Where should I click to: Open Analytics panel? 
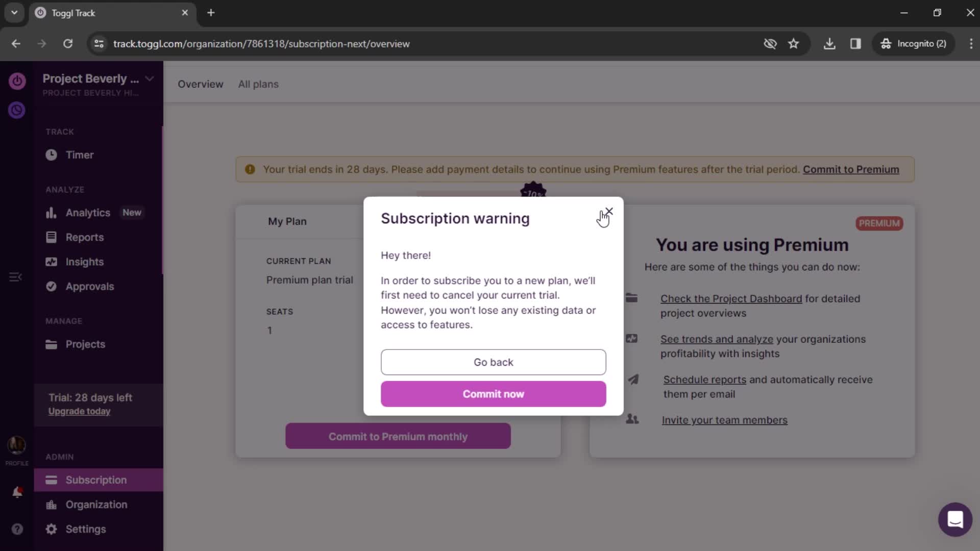point(88,213)
